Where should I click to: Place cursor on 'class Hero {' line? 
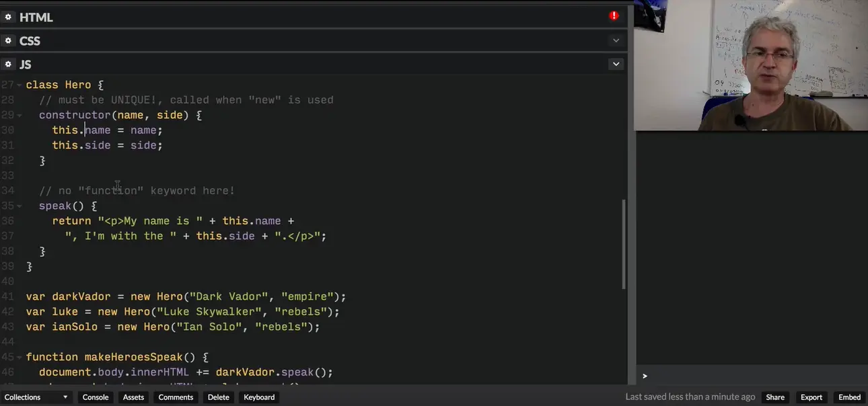[65, 85]
